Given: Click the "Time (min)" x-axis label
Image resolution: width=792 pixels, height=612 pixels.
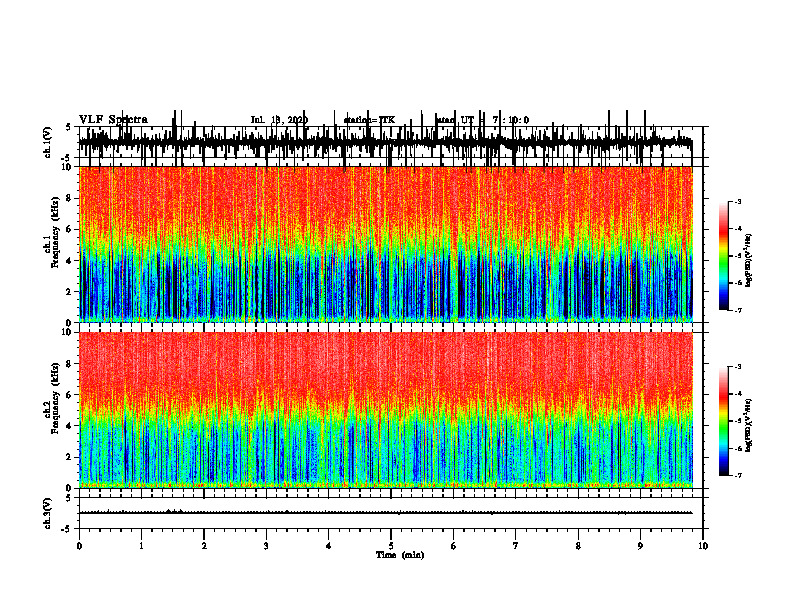Looking at the screenshot, I should (400, 555).
